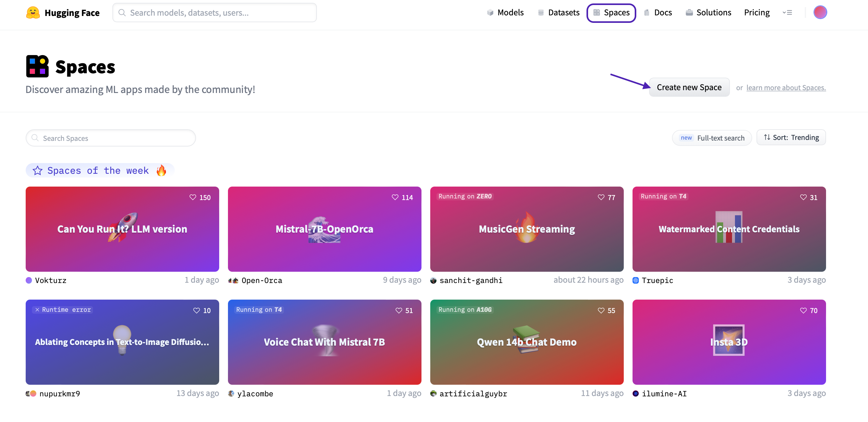Click the ylacombe author avatar

[231, 394]
